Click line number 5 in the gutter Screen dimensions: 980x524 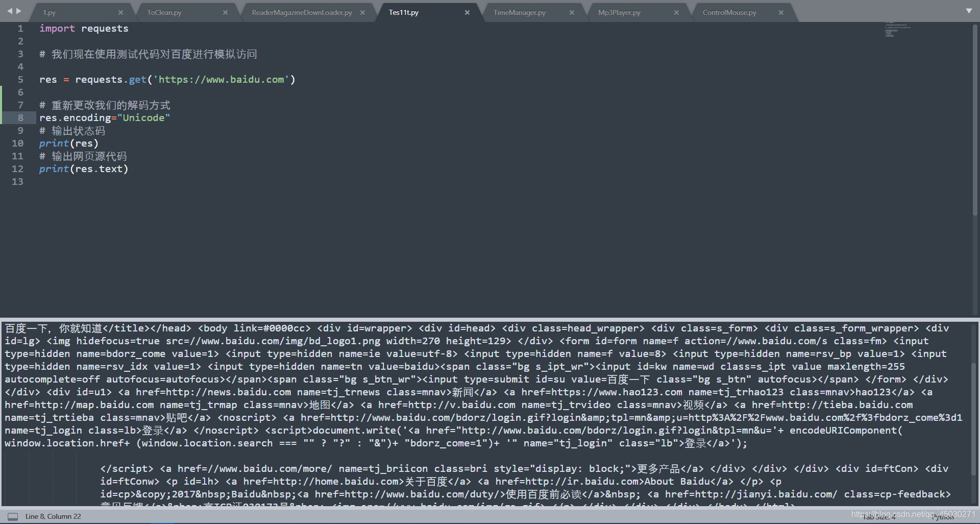[x=20, y=80]
